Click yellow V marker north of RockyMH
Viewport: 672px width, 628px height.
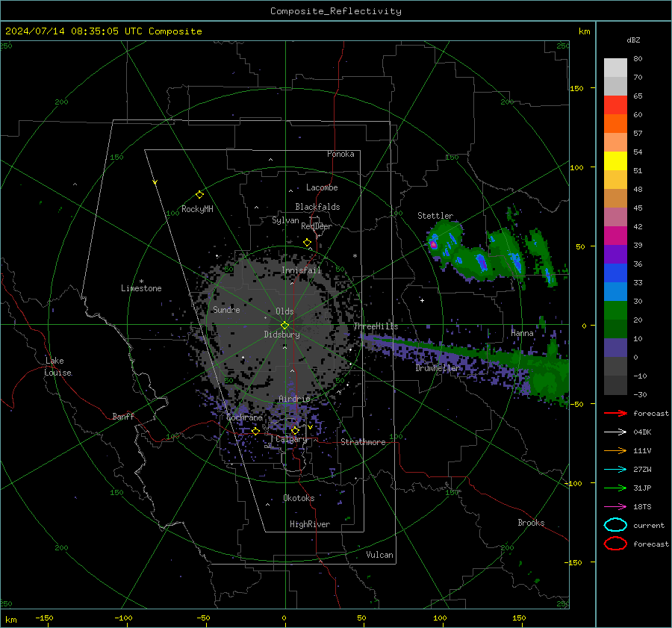(155, 182)
